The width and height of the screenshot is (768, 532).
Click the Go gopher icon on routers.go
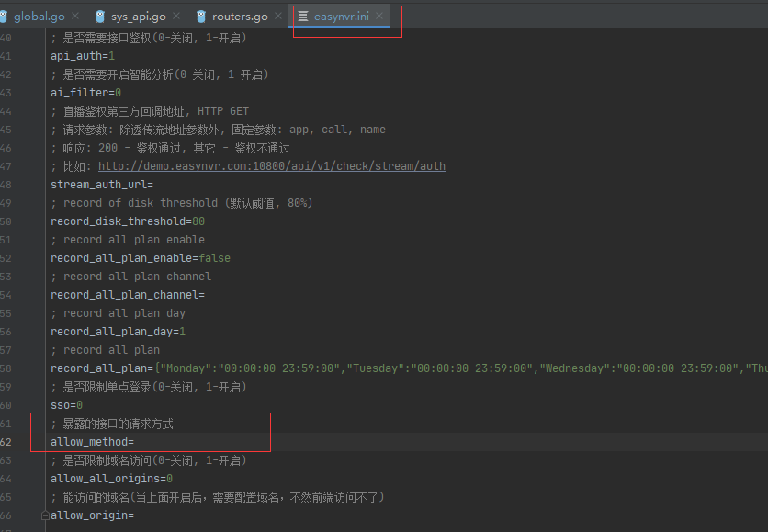(201, 17)
